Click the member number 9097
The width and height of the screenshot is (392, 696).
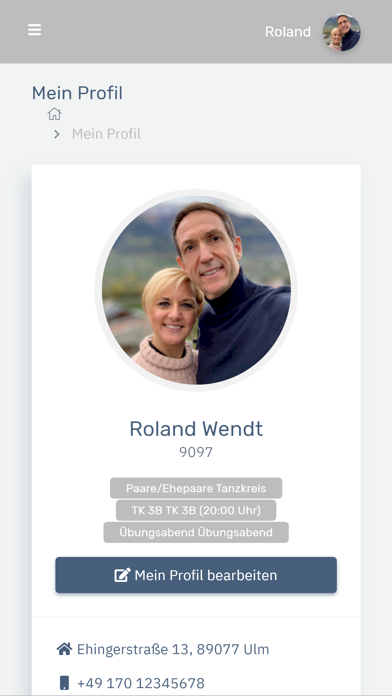pyautogui.click(x=196, y=452)
